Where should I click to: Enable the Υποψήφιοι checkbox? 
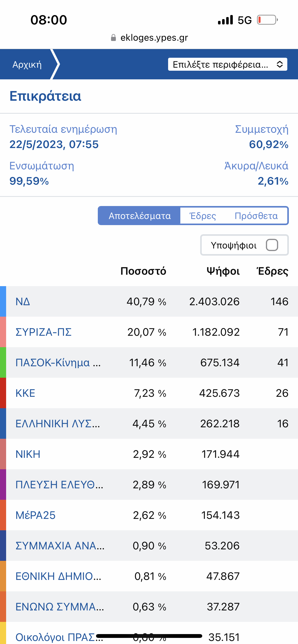point(272,245)
